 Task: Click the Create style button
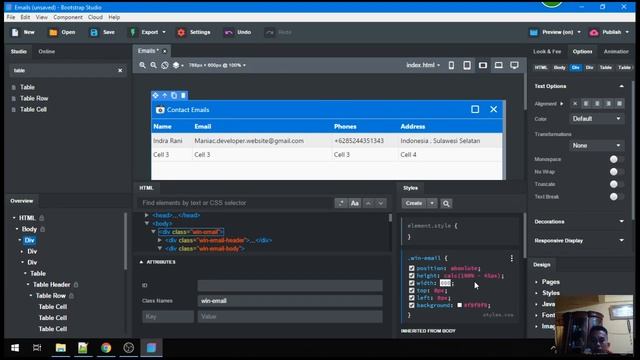tap(414, 203)
